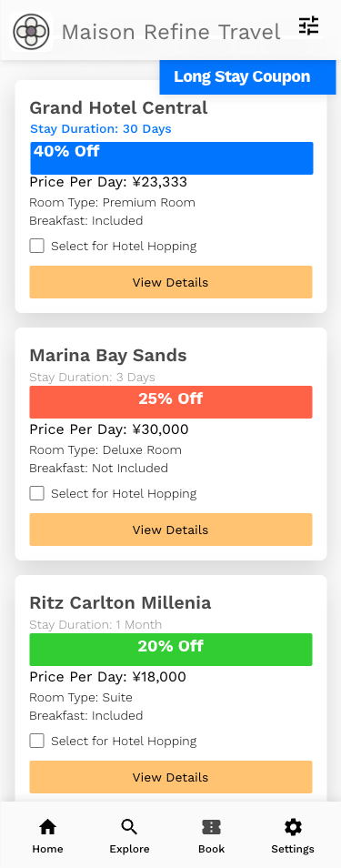View Details of Ritz Carlton Millenia

pos(171,777)
